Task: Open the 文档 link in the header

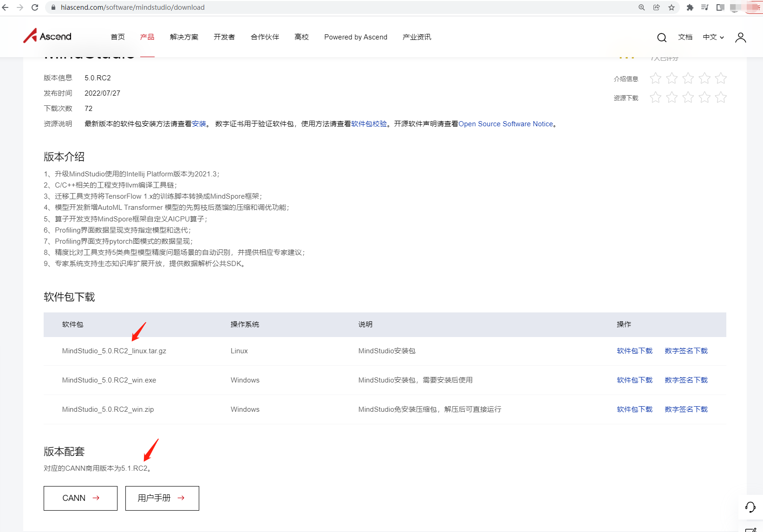Action: (685, 37)
